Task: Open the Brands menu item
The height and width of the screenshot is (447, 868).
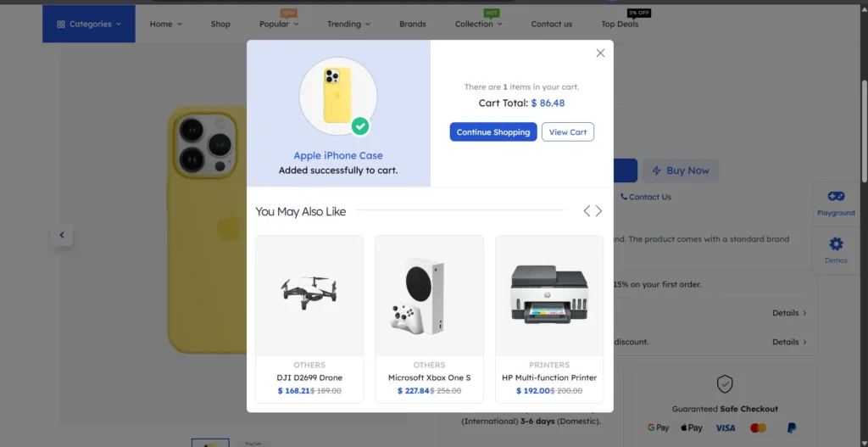Action: [413, 24]
